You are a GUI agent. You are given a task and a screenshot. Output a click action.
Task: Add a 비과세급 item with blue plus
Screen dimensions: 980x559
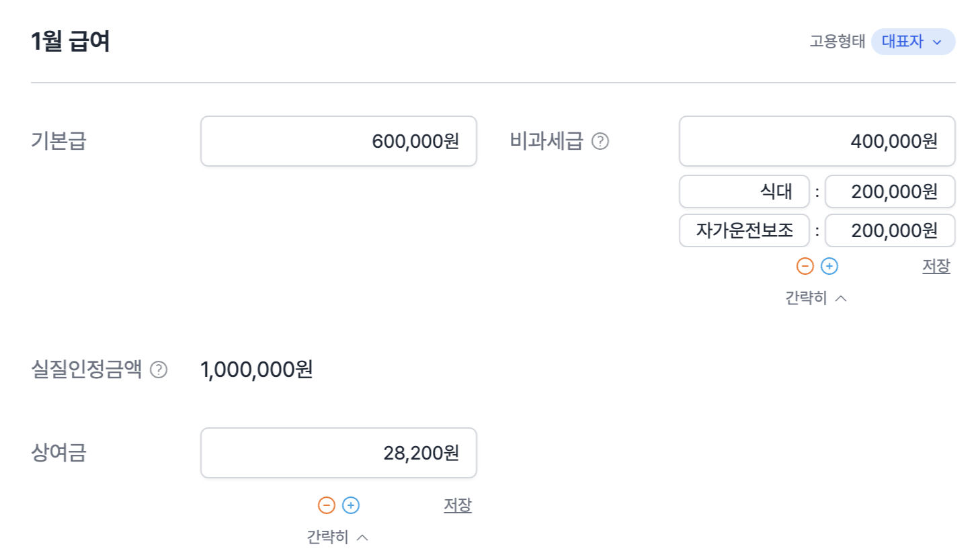pyautogui.click(x=829, y=266)
